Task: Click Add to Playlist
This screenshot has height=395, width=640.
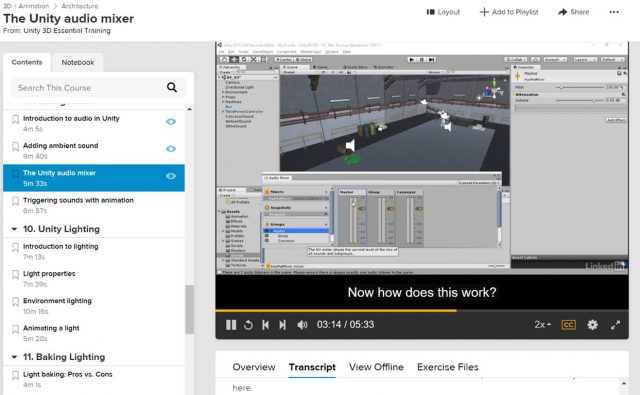Action: click(509, 12)
